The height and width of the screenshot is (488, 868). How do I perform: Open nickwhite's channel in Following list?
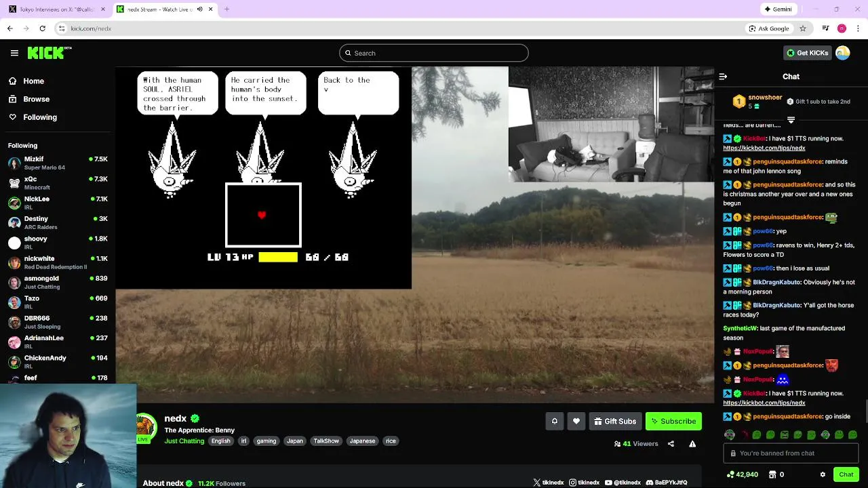point(58,262)
